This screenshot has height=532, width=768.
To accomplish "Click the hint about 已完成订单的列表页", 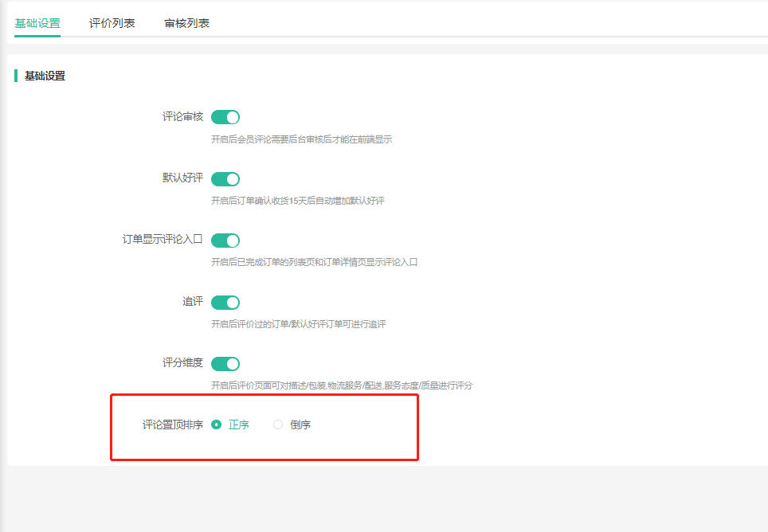I will pos(314,262).
